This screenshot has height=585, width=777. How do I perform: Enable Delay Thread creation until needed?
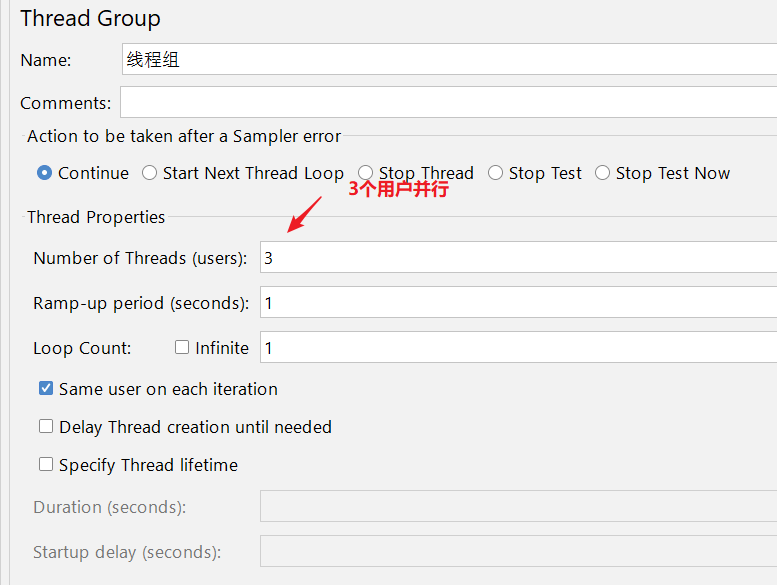46,427
